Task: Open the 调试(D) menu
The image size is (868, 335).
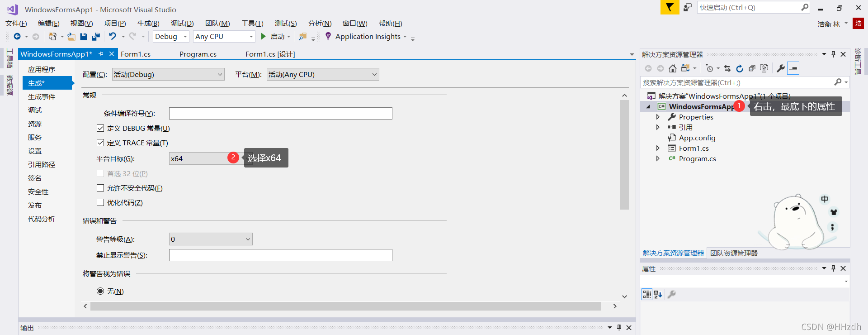Action: coord(182,24)
